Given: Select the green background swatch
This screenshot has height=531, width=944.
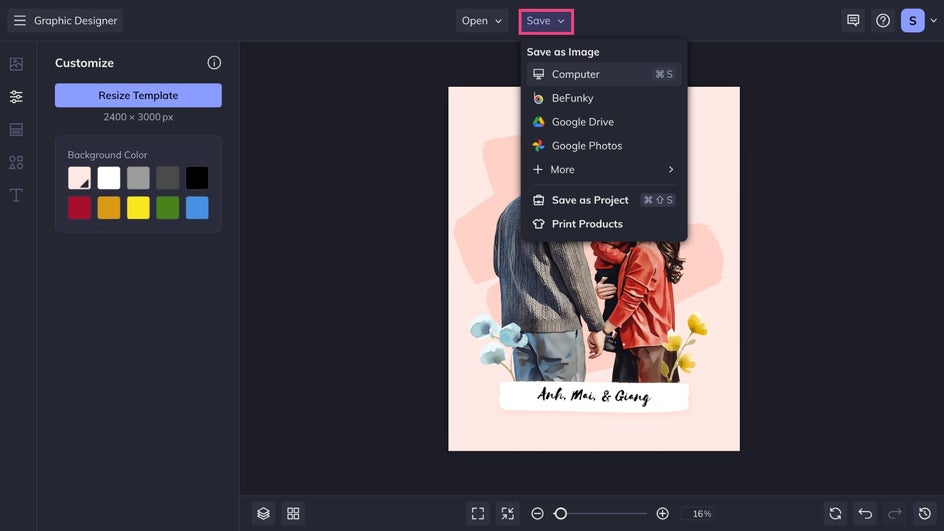Looking at the screenshot, I should tap(168, 208).
